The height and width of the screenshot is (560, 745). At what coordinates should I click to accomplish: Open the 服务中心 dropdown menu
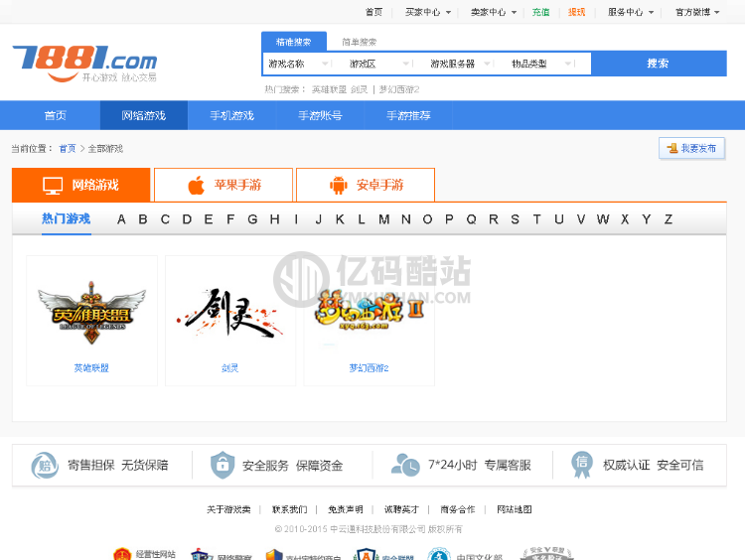click(631, 12)
